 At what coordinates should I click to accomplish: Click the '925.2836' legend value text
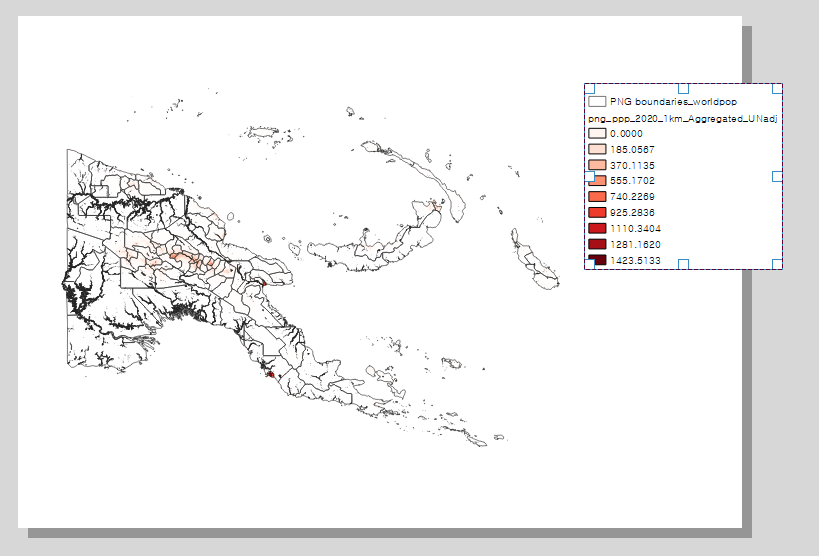632,213
